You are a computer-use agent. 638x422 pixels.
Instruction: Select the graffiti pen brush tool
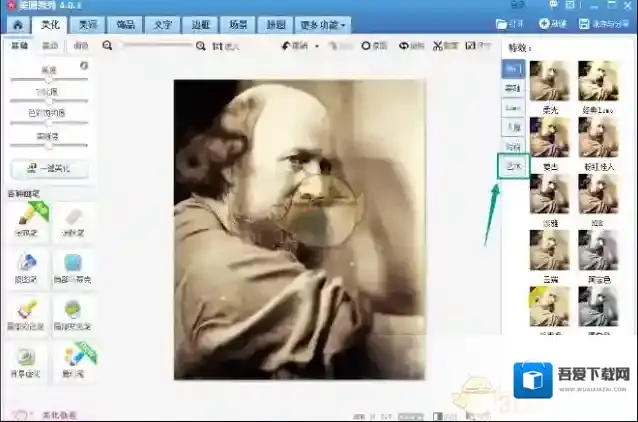27,222
